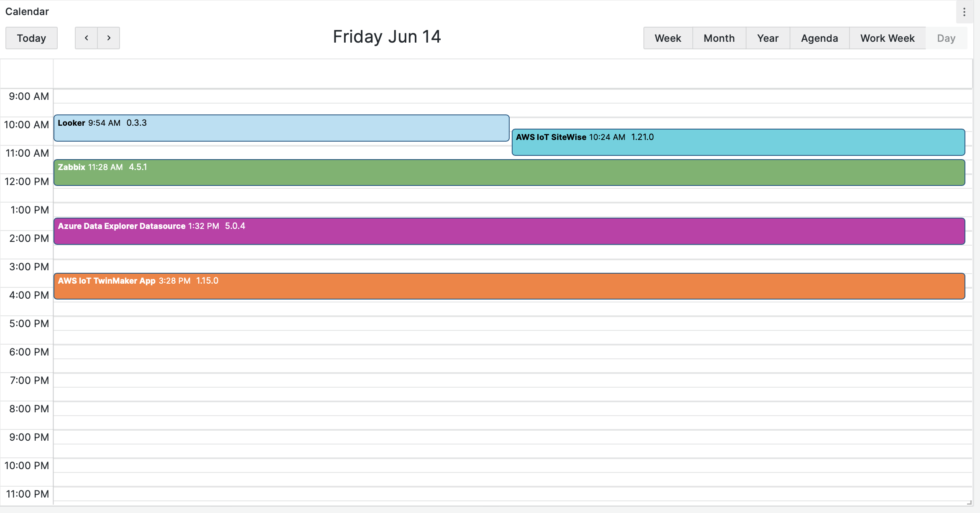
Task: Open the Looker 0.3.3 event
Action: click(281, 128)
